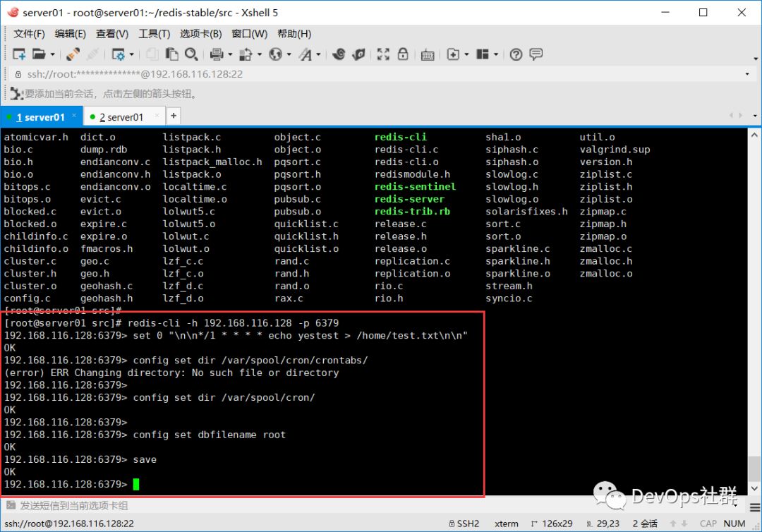Add a new tab with plus button

click(174, 116)
